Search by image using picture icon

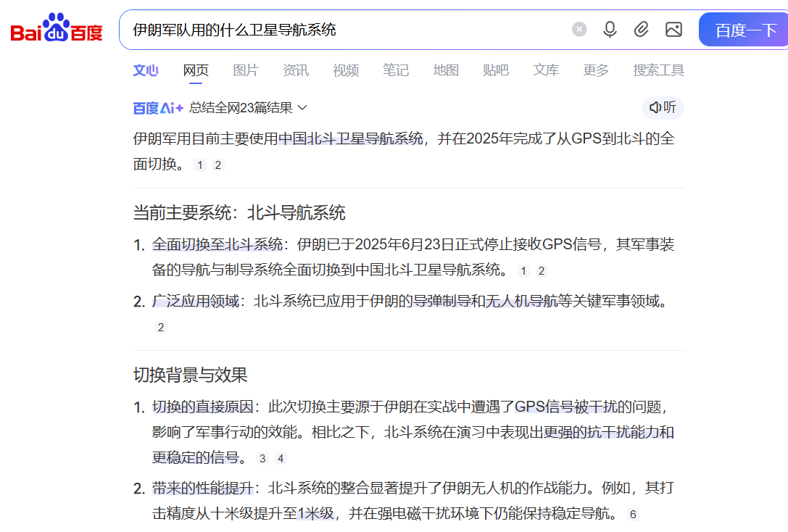point(673,30)
